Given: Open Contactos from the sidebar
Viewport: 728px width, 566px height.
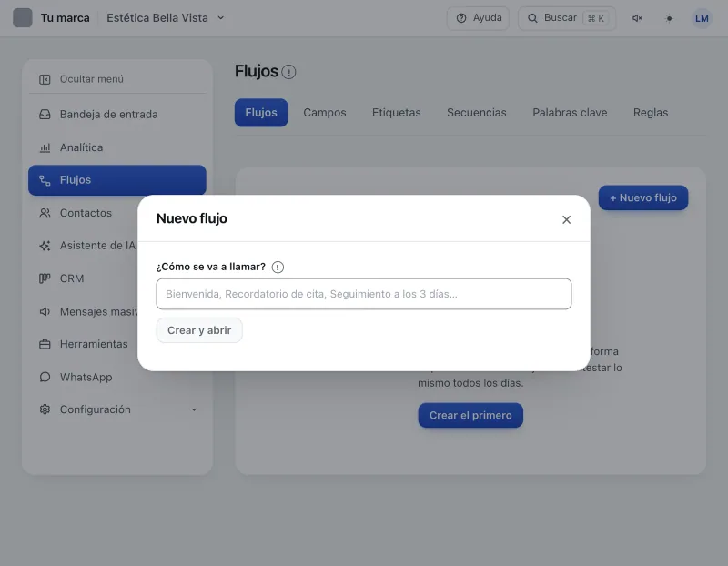Looking at the screenshot, I should [x=86, y=213].
